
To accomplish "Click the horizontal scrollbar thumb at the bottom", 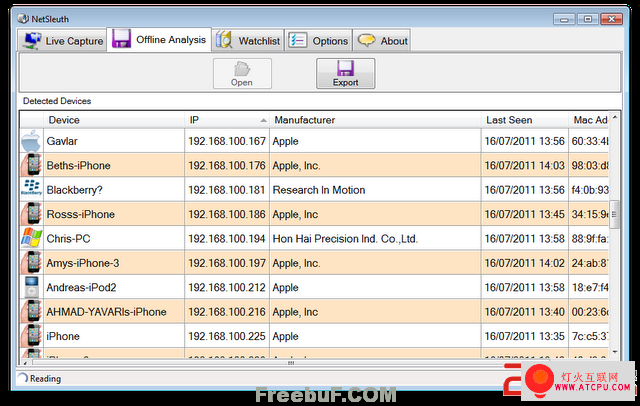I will tap(291, 362).
